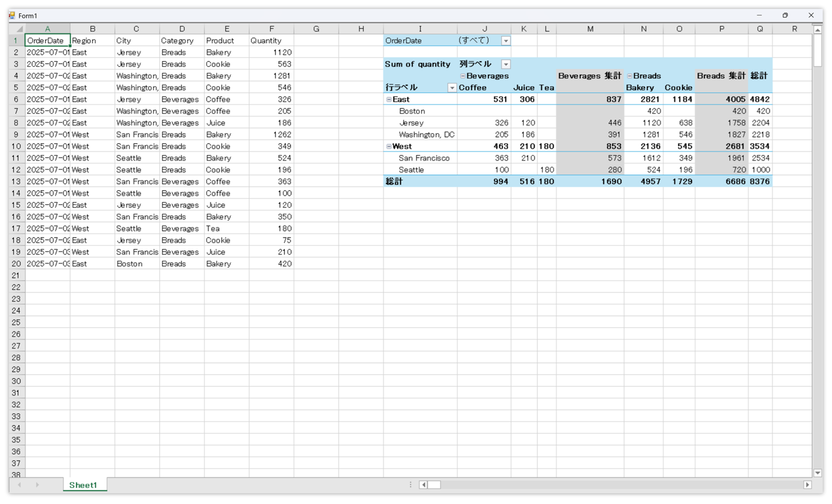Click the 'Breads 集計' subtotal header
The height and width of the screenshot is (504, 832).
[722, 76]
